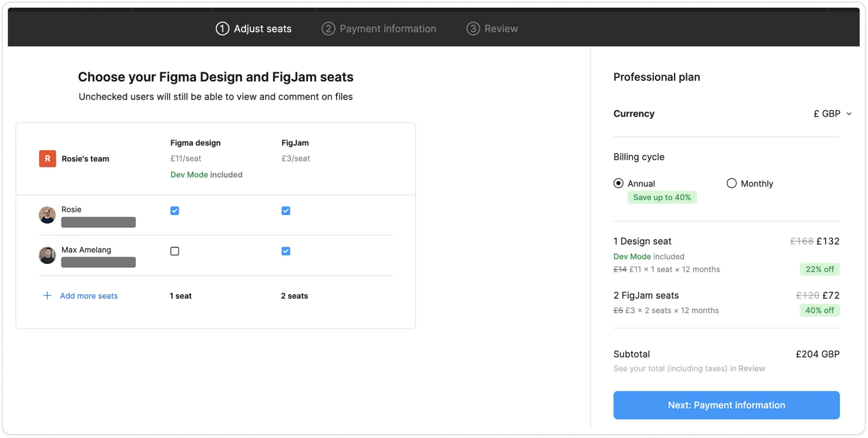The width and height of the screenshot is (868, 438).
Task: Click the Add more seats link
Action: click(x=89, y=296)
